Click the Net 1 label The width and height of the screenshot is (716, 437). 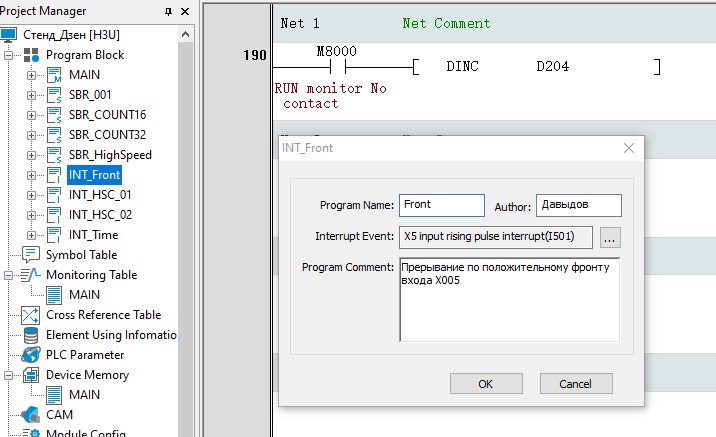(300, 23)
